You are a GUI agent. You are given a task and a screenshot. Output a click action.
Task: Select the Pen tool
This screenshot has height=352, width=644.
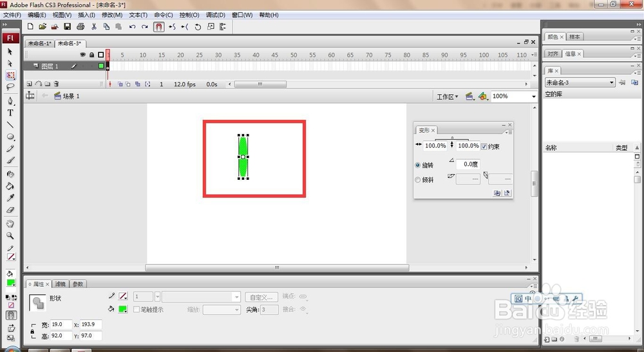tap(10, 101)
